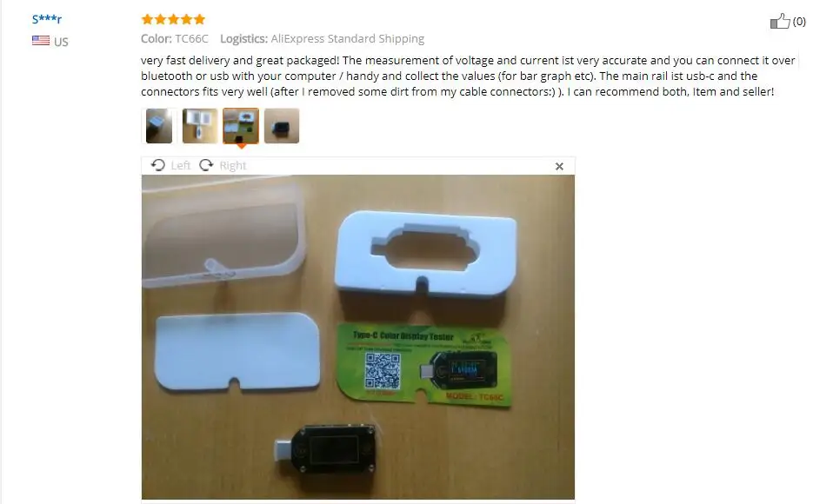Screen dimensions: 833x504
Task: Click the Right rotate label
Action: click(233, 165)
